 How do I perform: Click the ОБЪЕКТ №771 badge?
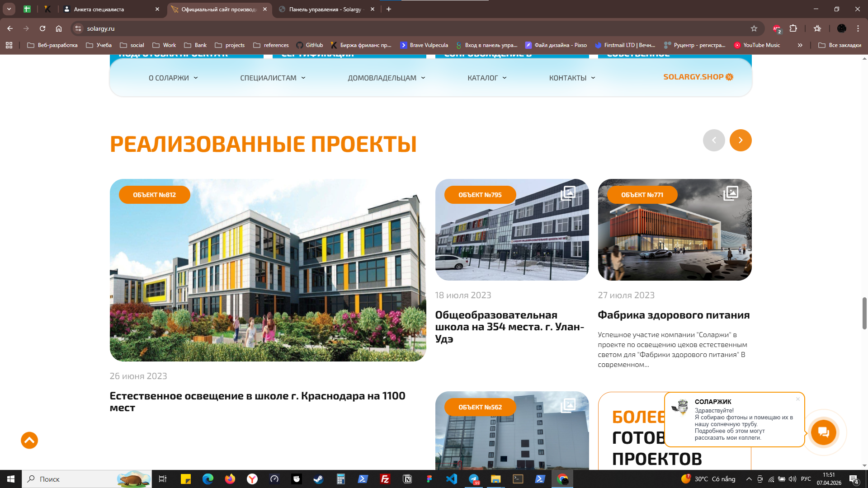click(x=642, y=195)
